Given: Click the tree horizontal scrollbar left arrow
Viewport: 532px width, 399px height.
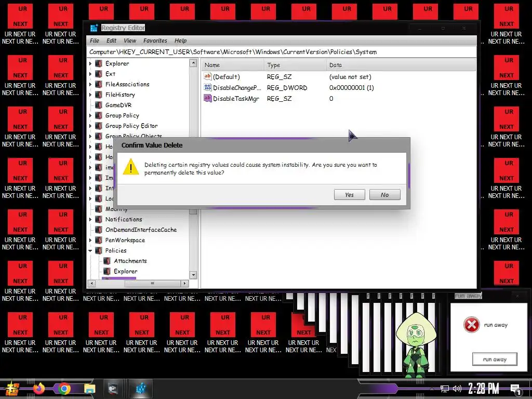Looking at the screenshot, I should click(91, 283).
